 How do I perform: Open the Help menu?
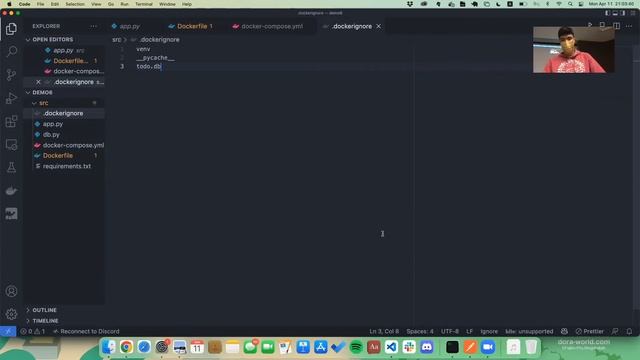(187, 4)
